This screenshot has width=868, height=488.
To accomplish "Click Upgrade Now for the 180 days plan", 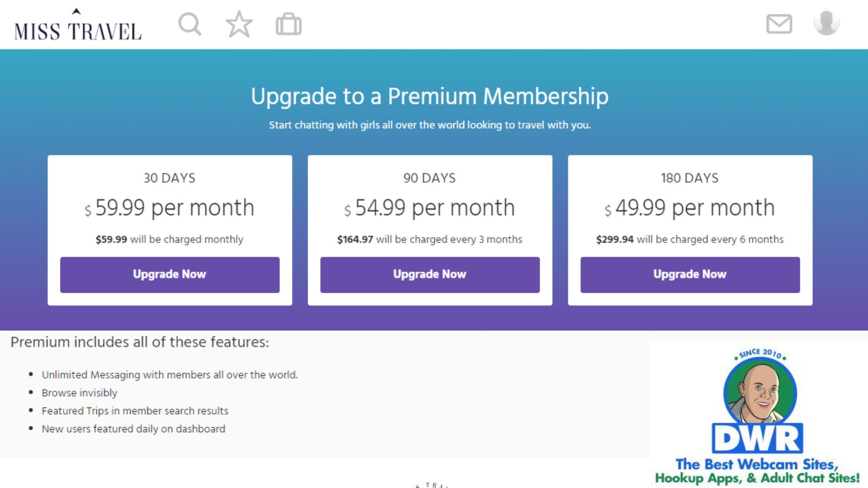I will [690, 275].
